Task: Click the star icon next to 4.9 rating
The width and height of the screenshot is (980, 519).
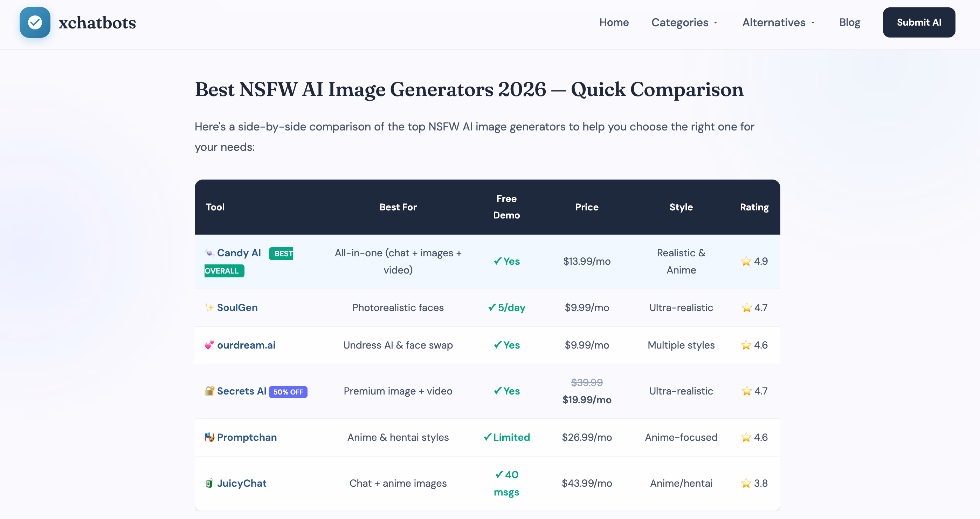Action: 746,262
